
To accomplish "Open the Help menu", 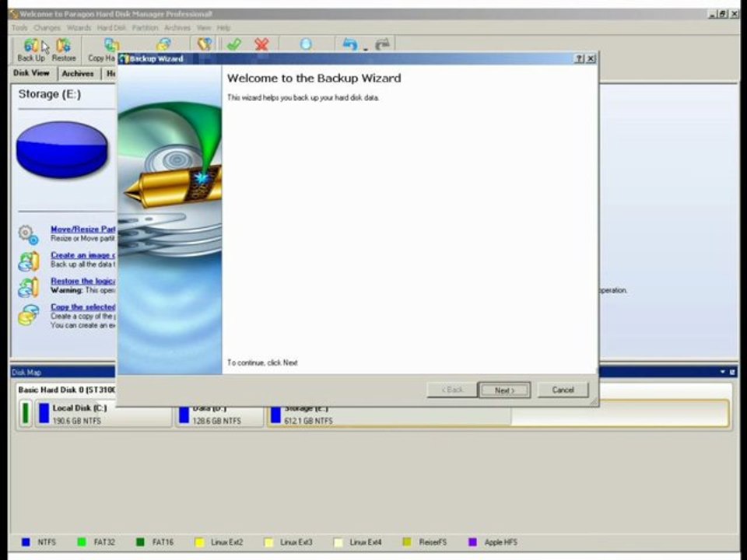I will [223, 28].
